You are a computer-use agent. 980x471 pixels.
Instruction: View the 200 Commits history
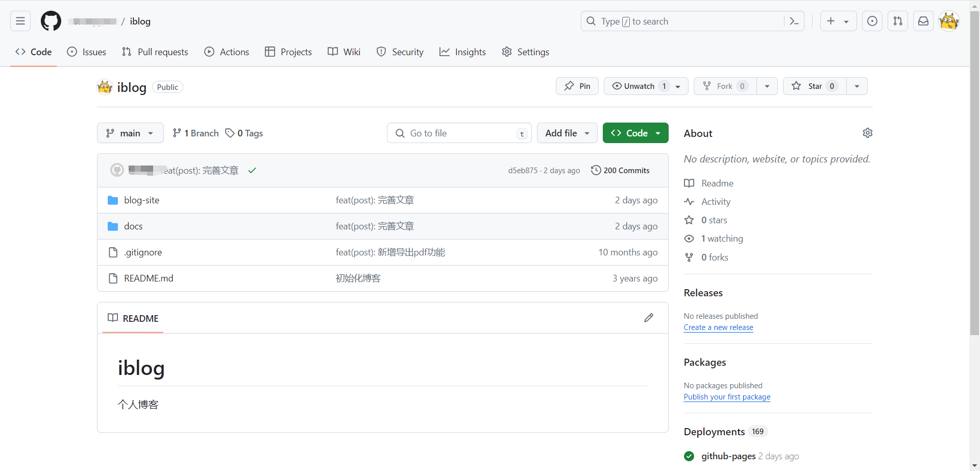point(620,170)
